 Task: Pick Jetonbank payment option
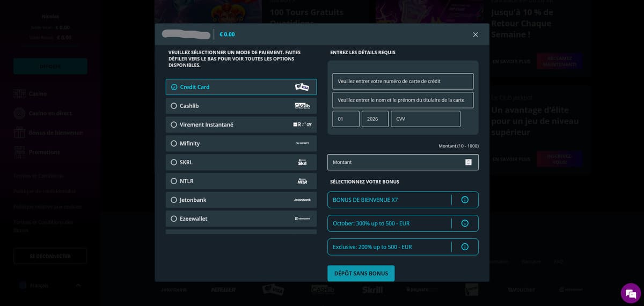[x=241, y=200]
